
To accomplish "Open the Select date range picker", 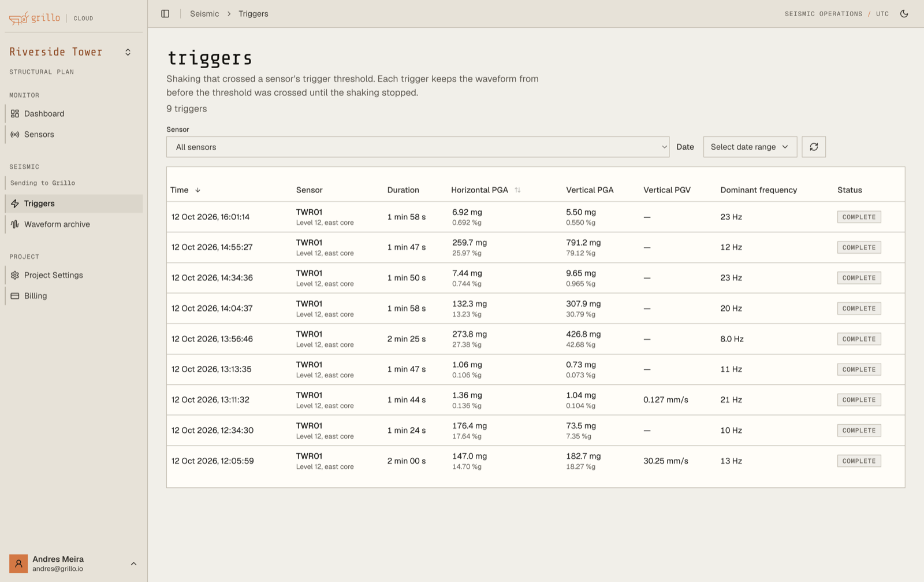I will point(750,147).
